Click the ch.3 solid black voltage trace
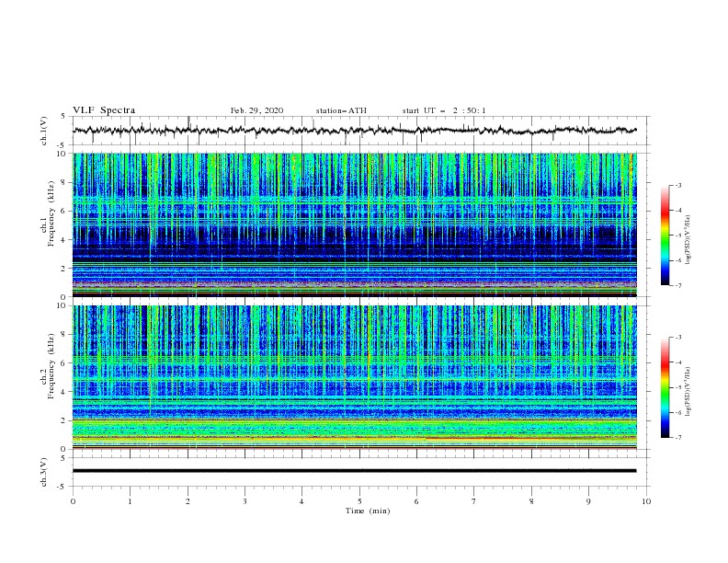 point(354,471)
